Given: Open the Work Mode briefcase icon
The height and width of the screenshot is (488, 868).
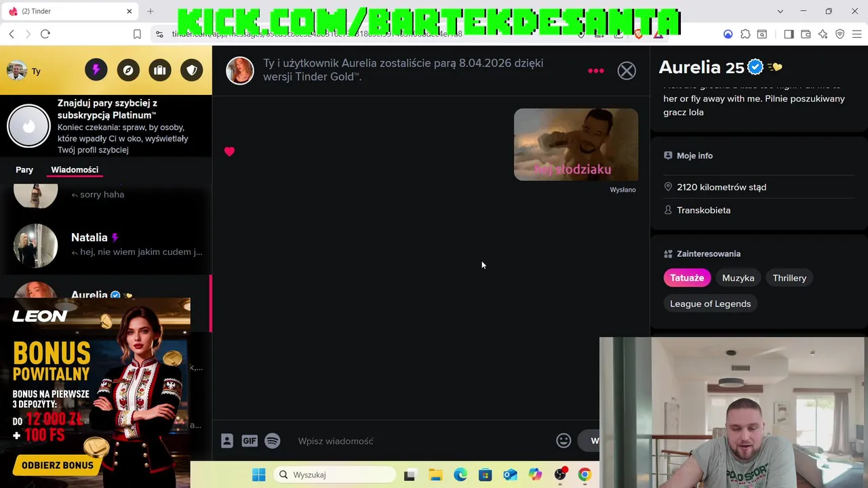Looking at the screenshot, I should [160, 70].
